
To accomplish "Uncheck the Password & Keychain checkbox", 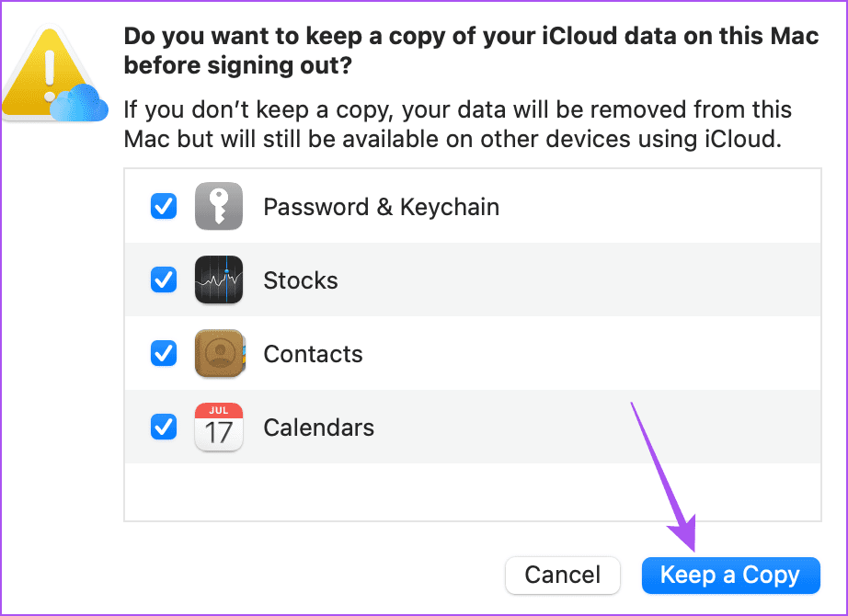I will coord(164,207).
